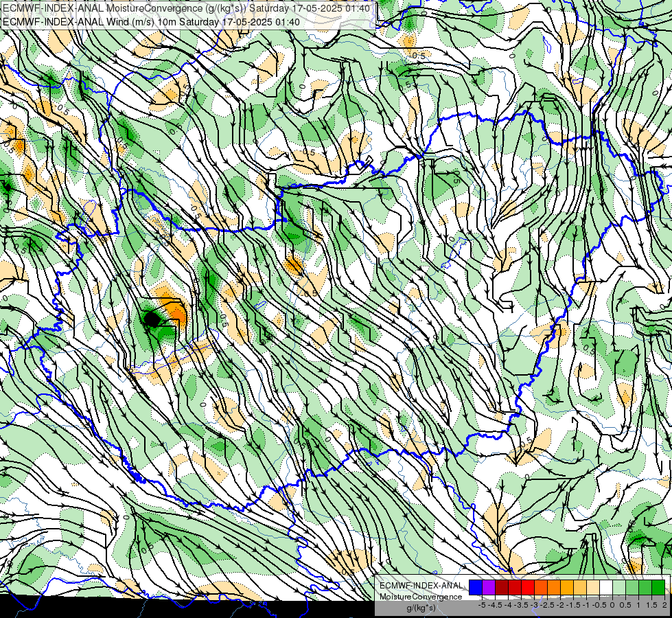
Task: Click the MoistureConvergence title line at top
Action: pyautogui.click(x=187, y=8)
